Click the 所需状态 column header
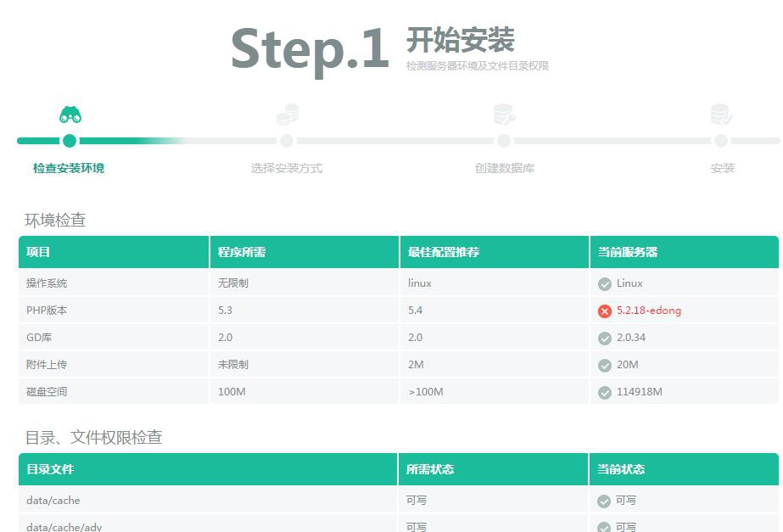 tap(493, 469)
